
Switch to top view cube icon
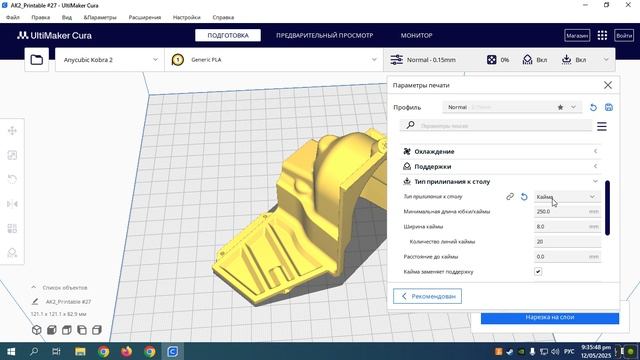coord(67,330)
